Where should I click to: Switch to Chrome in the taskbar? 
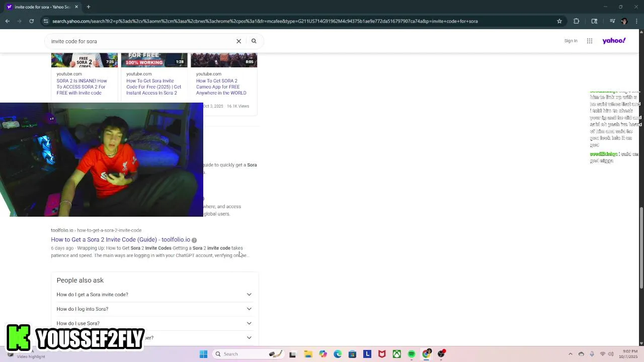(x=427, y=354)
